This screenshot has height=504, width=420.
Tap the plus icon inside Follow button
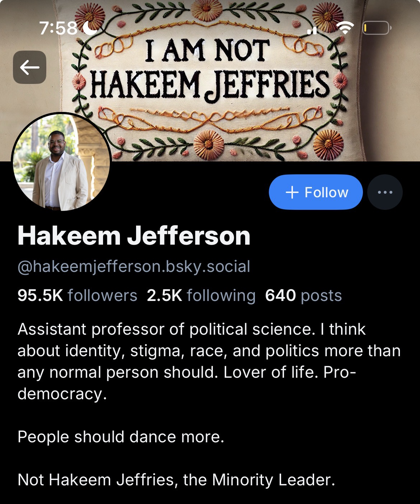[x=292, y=192]
